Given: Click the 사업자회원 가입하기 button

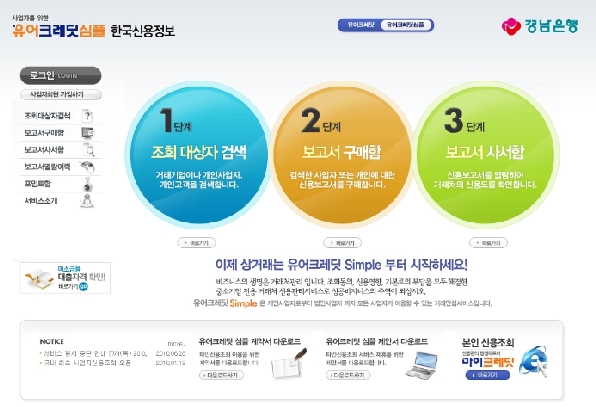Looking at the screenshot, I should click(x=60, y=94).
